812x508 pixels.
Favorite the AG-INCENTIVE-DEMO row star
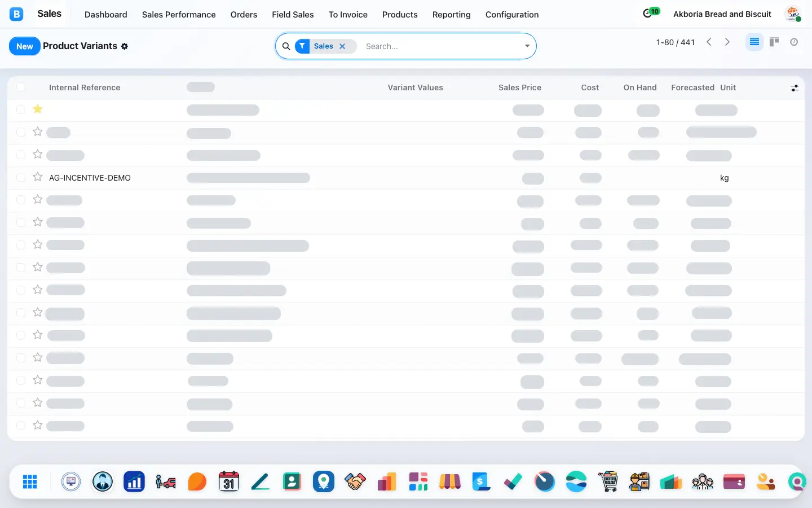[x=38, y=177]
